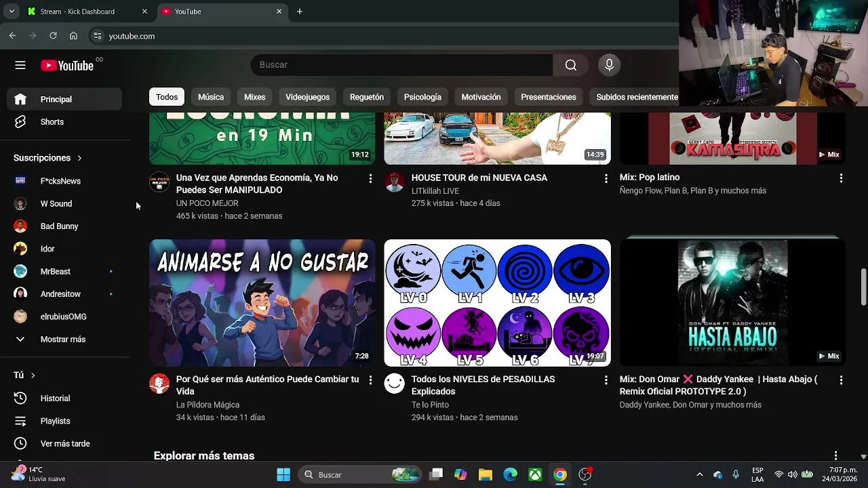This screenshot has height=488, width=868.
Task: Open Explorar más temas options menu
Action: coord(835,456)
